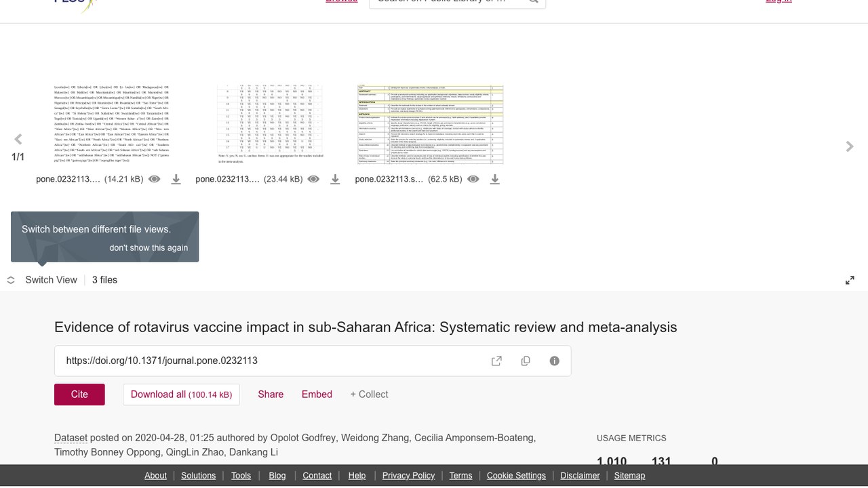Open Disclaimer footer link
The height and width of the screenshot is (488, 868).
580,476
